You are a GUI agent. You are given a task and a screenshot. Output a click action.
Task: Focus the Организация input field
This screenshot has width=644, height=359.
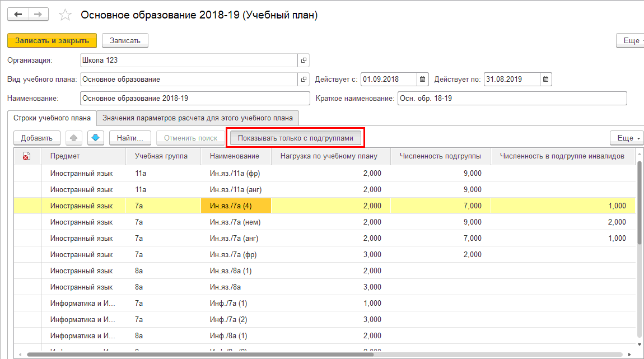(189, 60)
